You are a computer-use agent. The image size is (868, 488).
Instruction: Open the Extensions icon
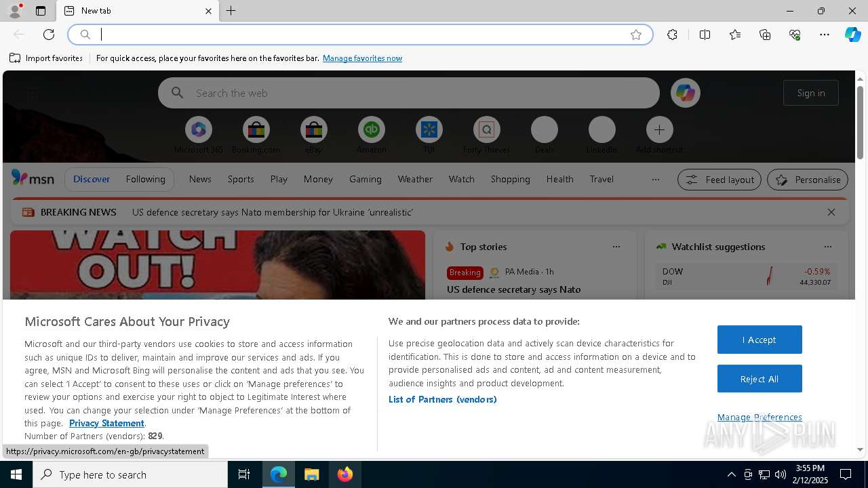[x=672, y=35]
